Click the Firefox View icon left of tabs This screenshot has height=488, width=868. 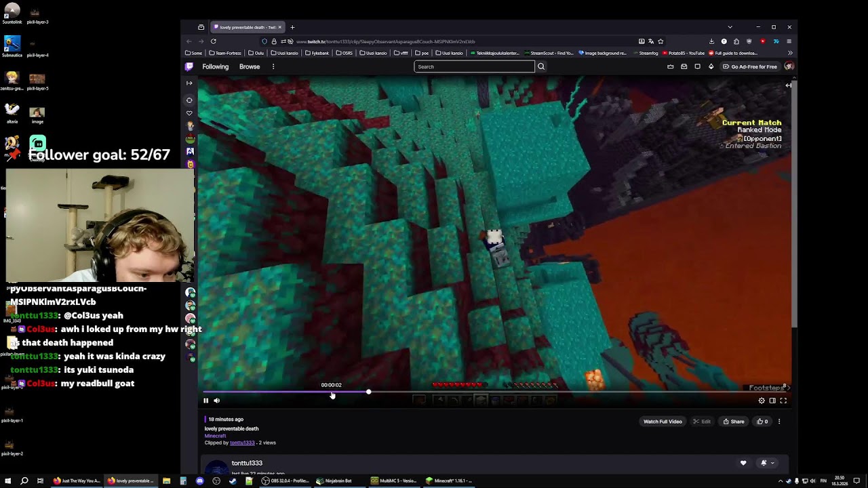201,27
